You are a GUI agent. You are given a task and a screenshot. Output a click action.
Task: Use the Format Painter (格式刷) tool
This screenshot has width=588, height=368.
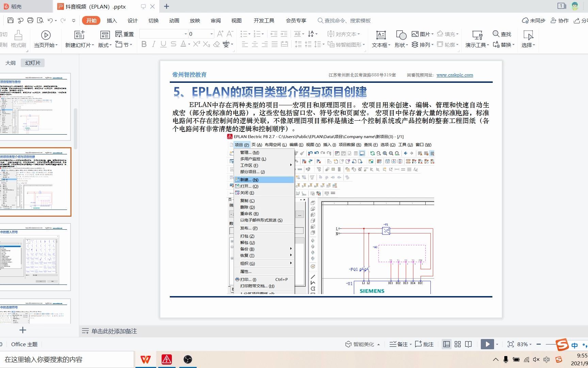click(x=18, y=39)
